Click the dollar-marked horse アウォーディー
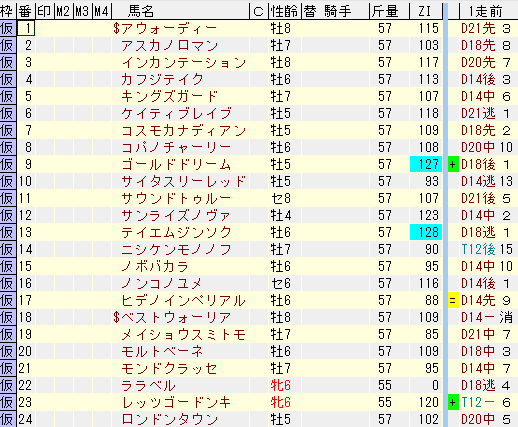The image size is (518, 427). [x=165, y=28]
